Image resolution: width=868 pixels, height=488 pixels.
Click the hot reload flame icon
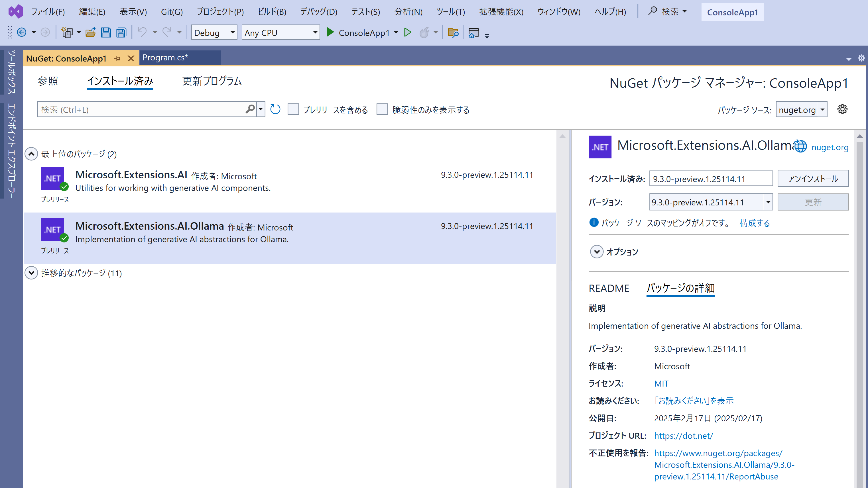(424, 33)
